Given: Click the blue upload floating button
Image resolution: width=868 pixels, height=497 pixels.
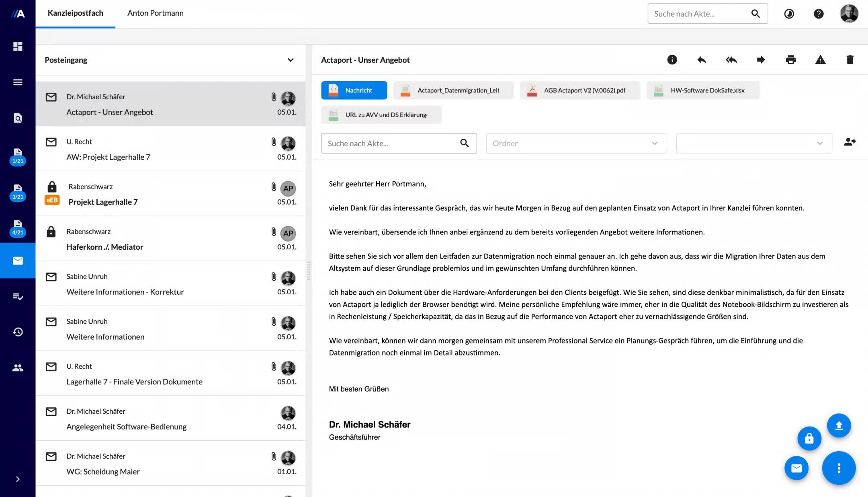Looking at the screenshot, I should [x=839, y=425].
